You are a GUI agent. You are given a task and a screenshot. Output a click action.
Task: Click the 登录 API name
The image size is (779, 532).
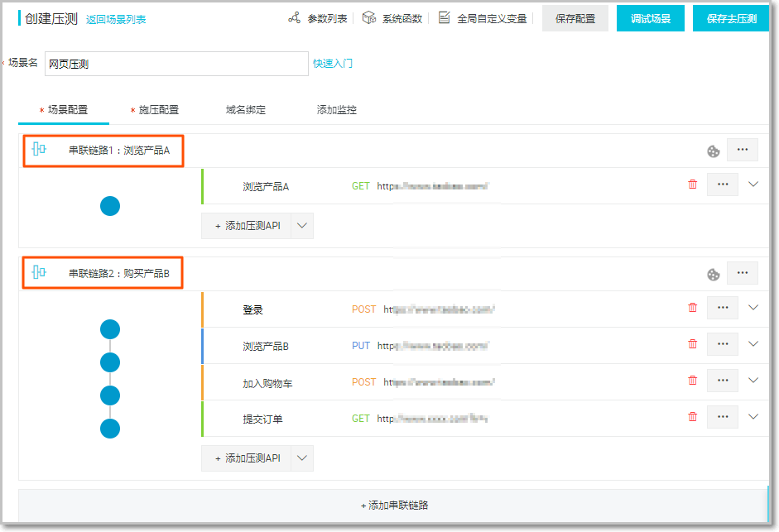252,309
